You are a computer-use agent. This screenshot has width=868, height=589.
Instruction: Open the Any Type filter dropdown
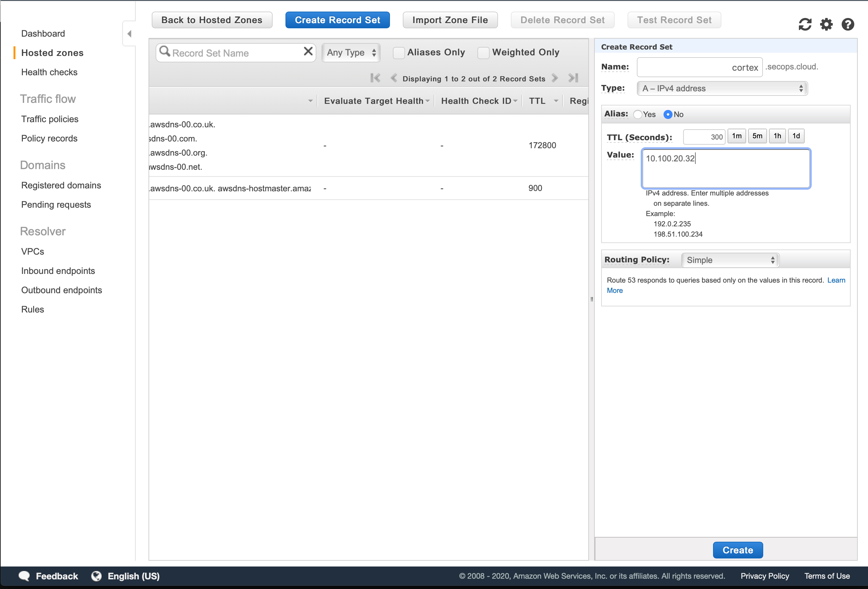350,52
